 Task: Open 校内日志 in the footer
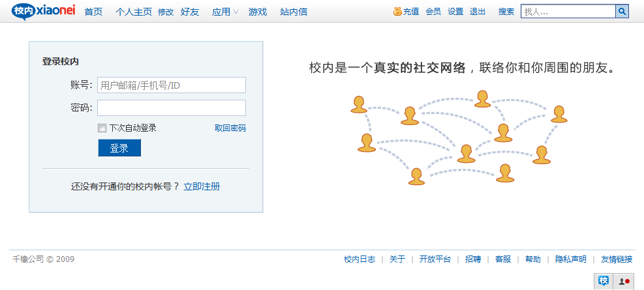pos(360,259)
